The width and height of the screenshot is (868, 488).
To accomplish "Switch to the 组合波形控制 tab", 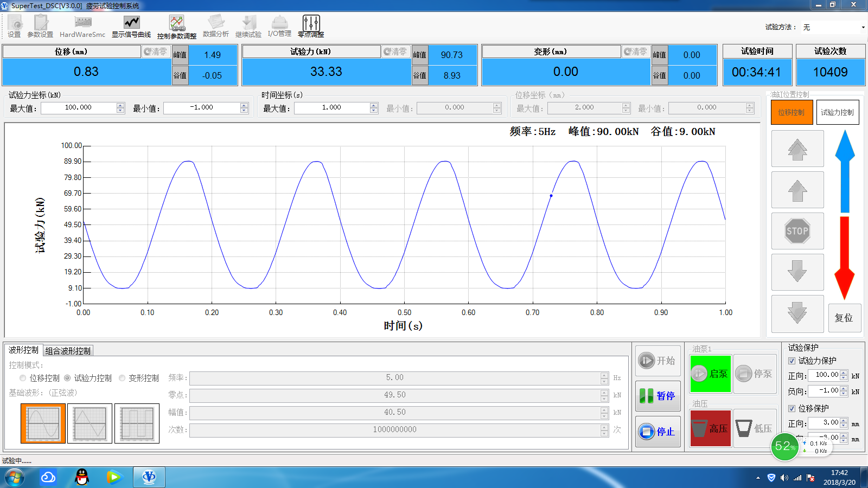I will point(68,351).
